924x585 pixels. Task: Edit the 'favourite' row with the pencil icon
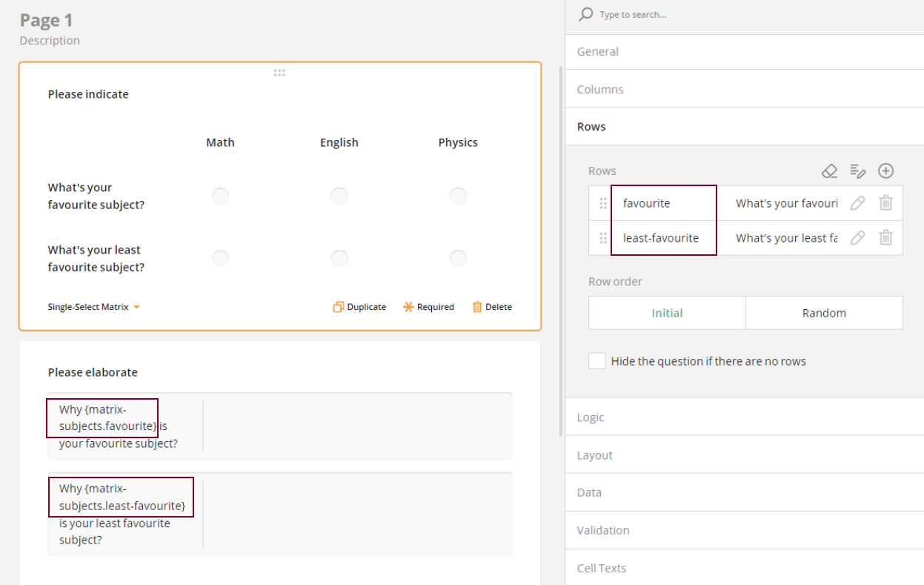coord(857,202)
